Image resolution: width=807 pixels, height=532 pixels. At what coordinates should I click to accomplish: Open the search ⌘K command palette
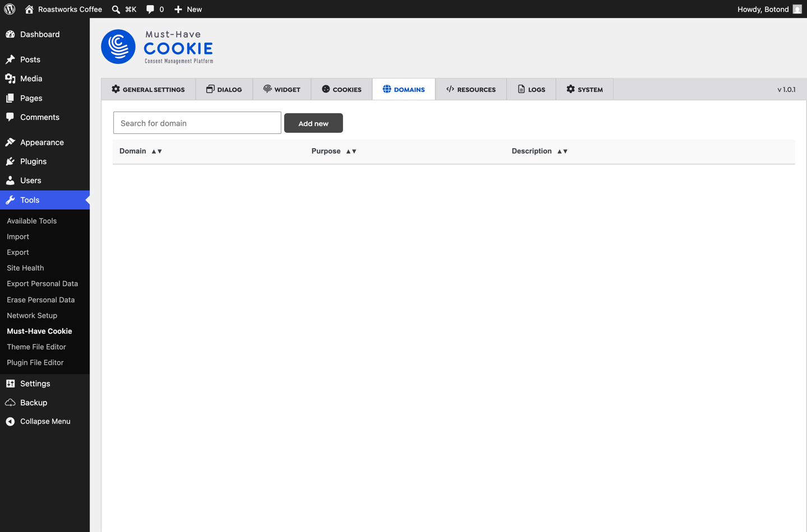(x=124, y=9)
